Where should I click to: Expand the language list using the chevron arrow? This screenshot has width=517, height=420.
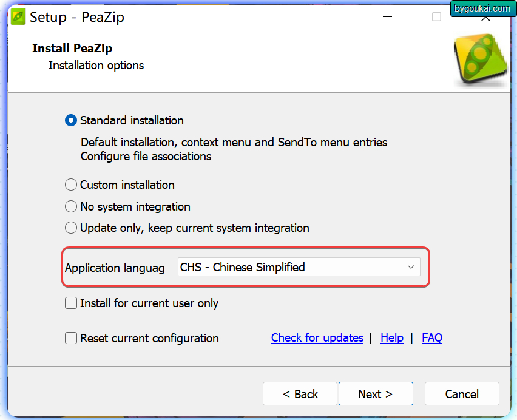click(x=411, y=267)
